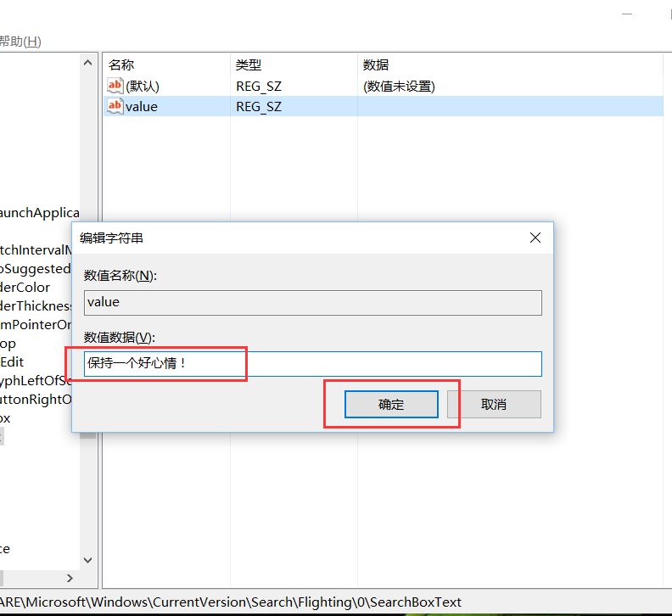
Task: Click the tree panel's scroll up arrow
Action: click(89, 64)
